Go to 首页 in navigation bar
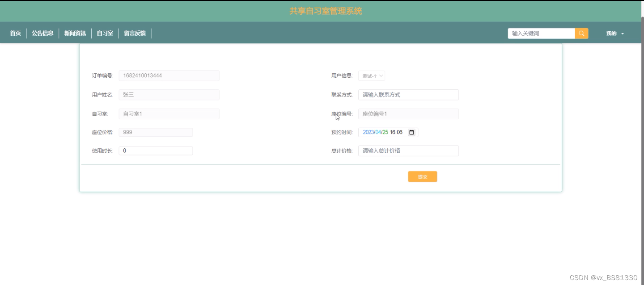Image resolution: width=644 pixels, height=285 pixels. tap(16, 34)
